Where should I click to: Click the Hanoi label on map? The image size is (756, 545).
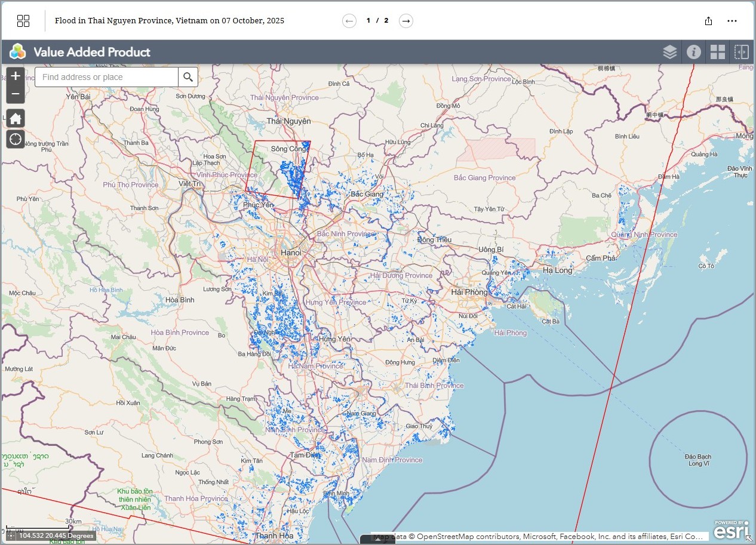click(x=291, y=253)
